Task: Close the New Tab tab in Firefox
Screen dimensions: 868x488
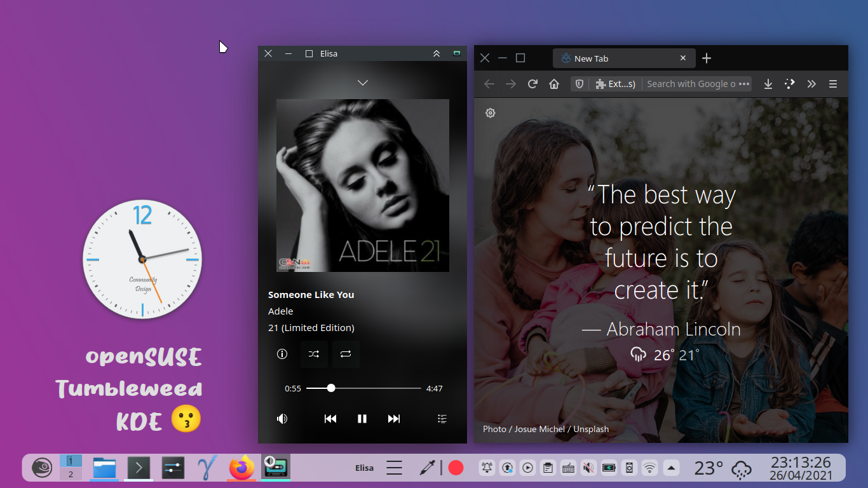Action: point(683,58)
